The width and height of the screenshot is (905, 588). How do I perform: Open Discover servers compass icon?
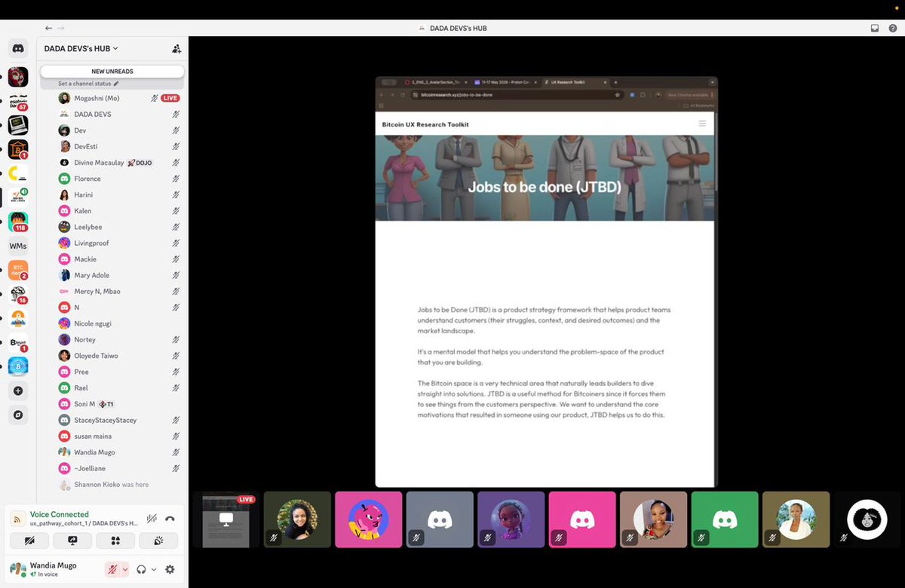point(18,415)
